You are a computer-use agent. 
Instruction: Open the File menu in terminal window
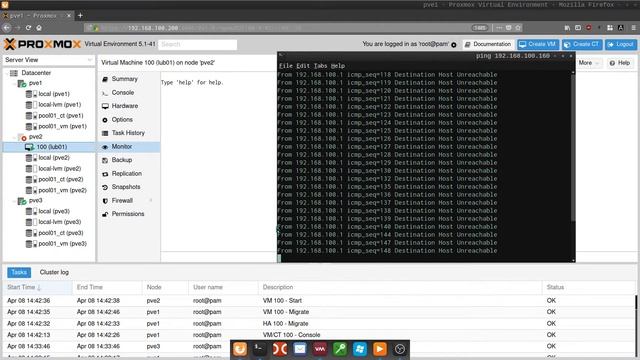(285, 66)
